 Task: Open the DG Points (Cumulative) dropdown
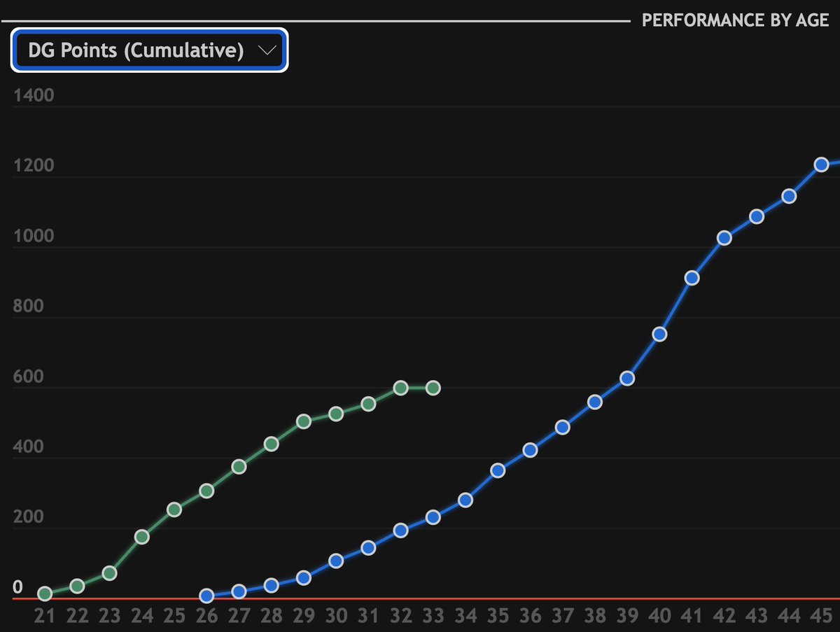[148, 50]
